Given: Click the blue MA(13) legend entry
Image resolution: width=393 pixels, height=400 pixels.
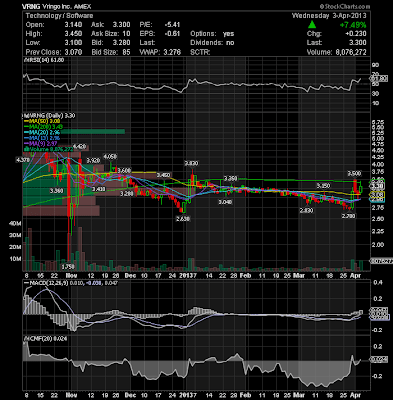Looking at the screenshot, I should (x=41, y=138).
